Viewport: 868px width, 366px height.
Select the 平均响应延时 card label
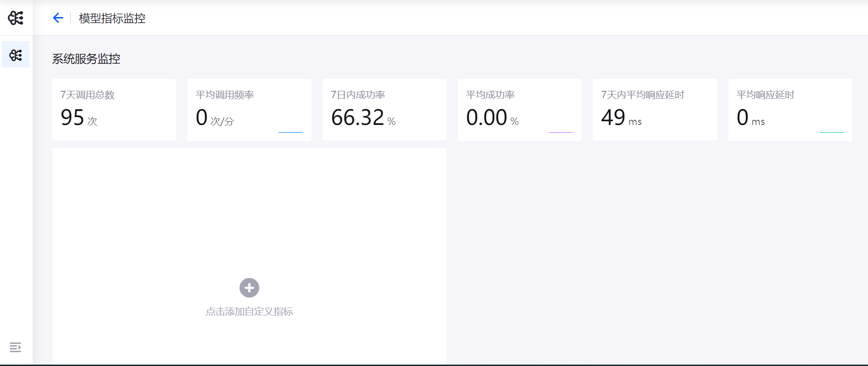(x=765, y=95)
